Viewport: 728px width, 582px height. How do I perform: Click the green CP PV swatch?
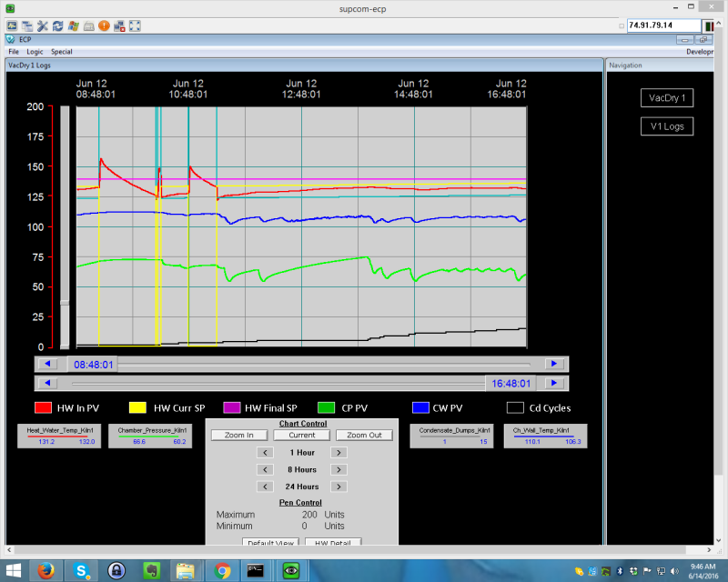coord(326,408)
